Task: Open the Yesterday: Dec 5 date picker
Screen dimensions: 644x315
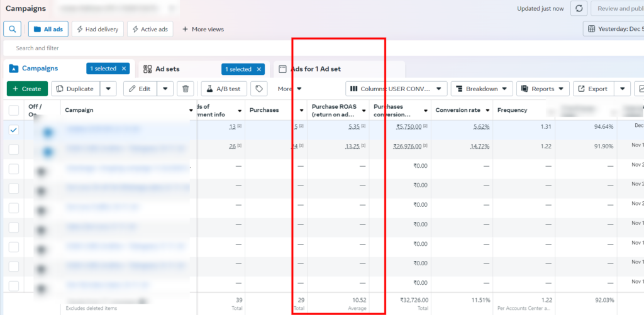Action: pos(614,29)
